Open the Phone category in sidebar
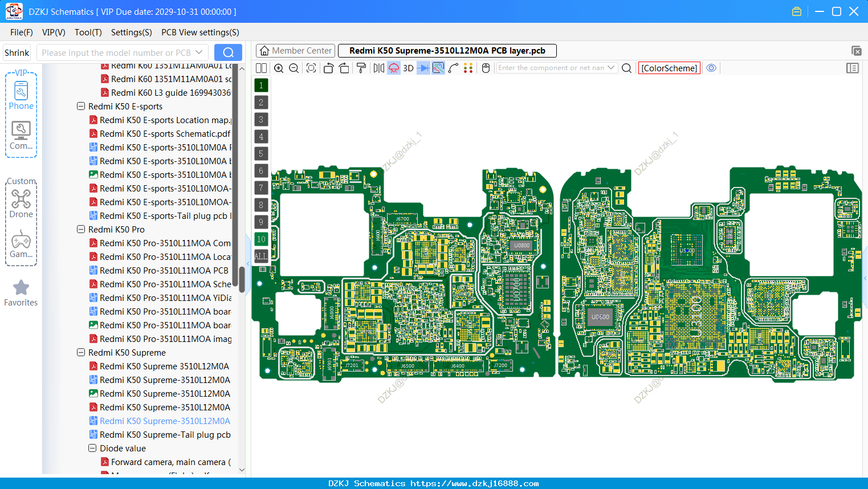 click(x=21, y=95)
